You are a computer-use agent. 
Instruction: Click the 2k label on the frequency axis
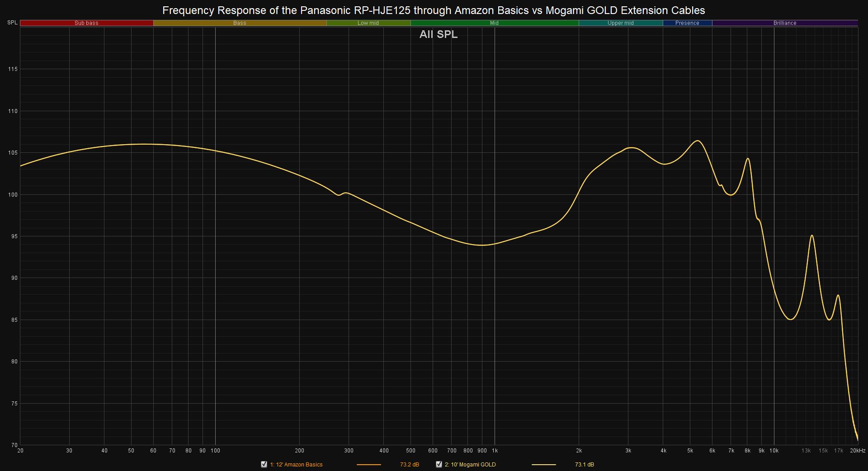point(579,451)
